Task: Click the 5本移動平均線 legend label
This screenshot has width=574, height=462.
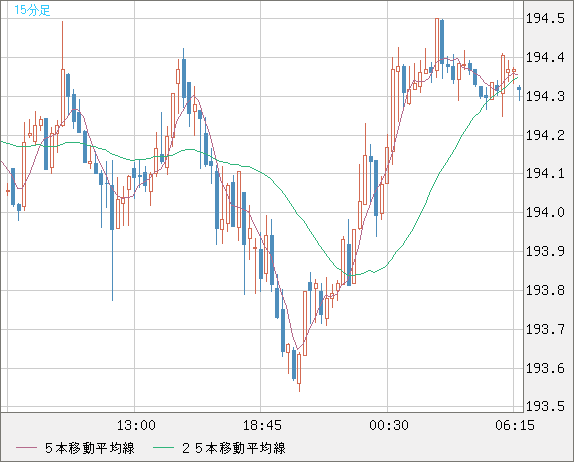Action: [x=90, y=448]
